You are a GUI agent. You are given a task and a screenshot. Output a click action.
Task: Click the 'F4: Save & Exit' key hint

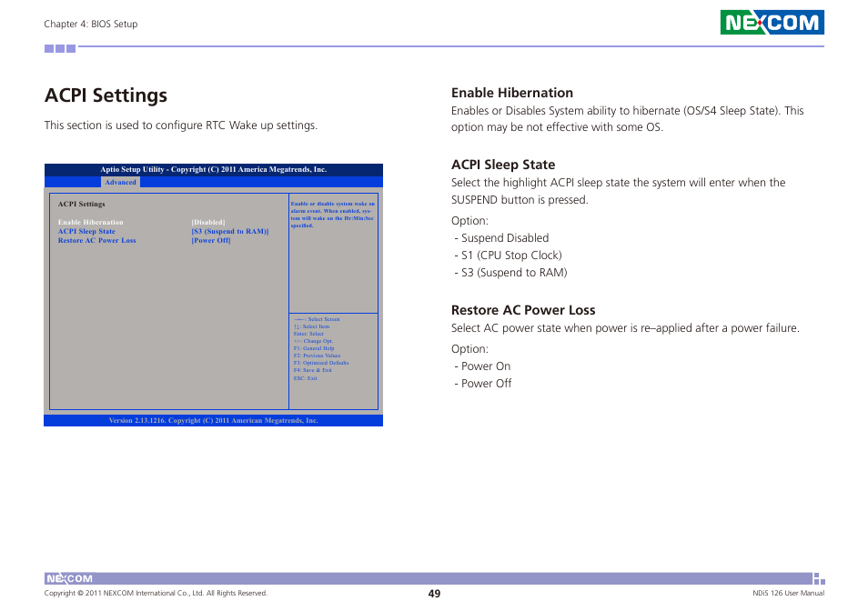click(313, 370)
